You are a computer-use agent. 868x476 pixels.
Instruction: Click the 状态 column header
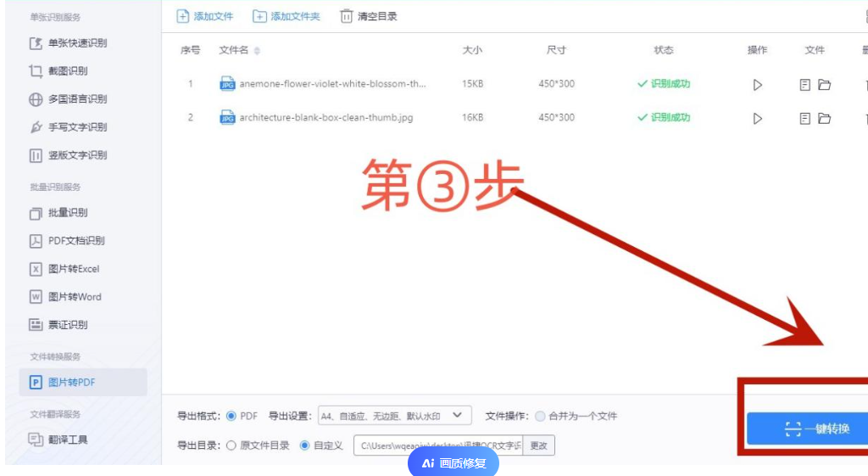coord(664,50)
